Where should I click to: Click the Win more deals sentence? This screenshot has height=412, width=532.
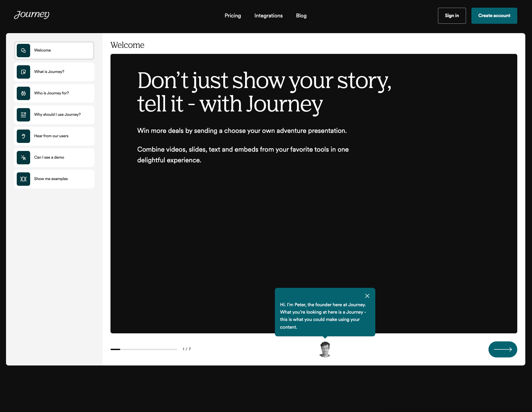[x=242, y=131]
